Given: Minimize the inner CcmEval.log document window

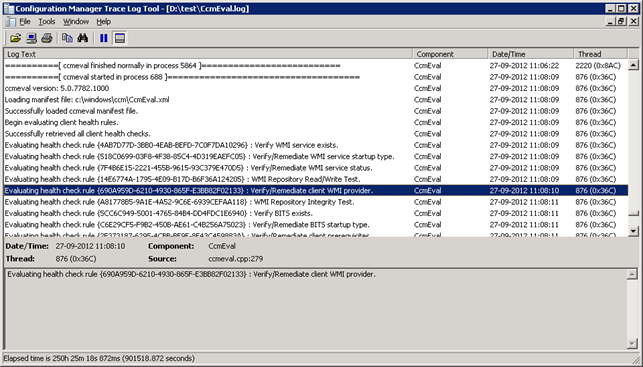Looking at the screenshot, I should 610,21.
